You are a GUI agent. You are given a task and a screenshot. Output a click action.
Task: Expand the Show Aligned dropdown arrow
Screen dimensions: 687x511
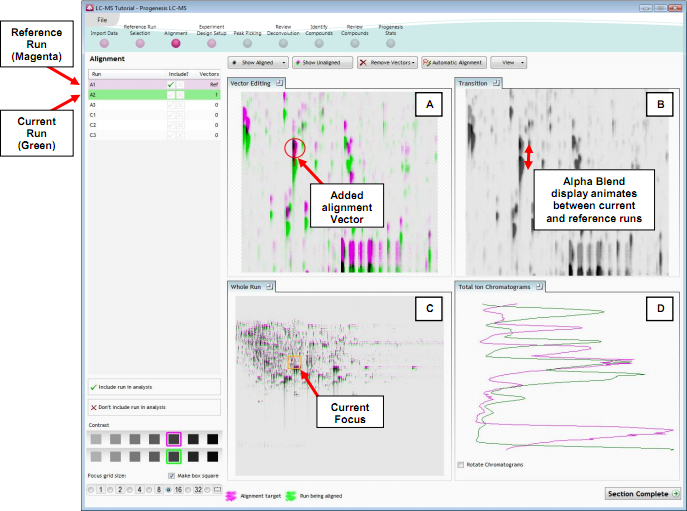point(283,63)
